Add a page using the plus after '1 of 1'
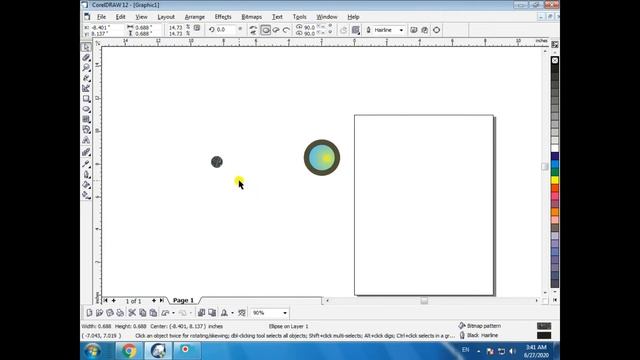640x360 pixels. tap(153, 300)
